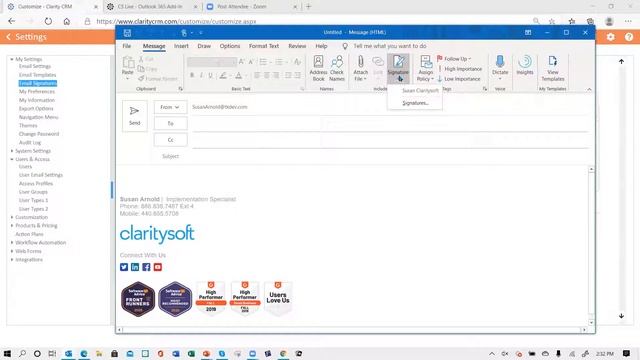Click the gear icon in Clarity CRM header

coord(610,37)
